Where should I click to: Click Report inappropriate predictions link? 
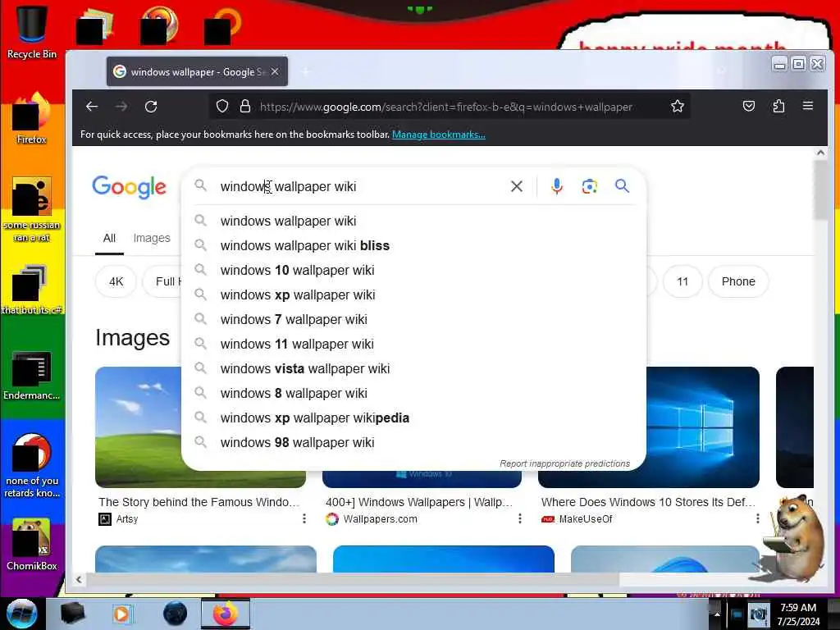pyautogui.click(x=564, y=463)
